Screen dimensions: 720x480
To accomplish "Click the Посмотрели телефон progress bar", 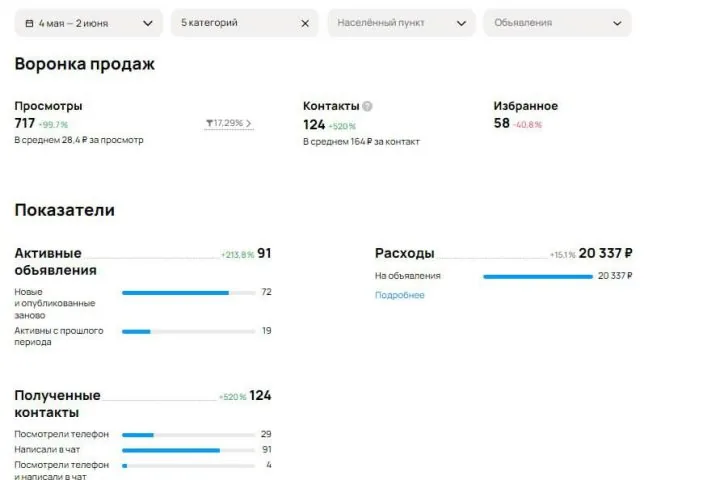I will click(x=189, y=435).
